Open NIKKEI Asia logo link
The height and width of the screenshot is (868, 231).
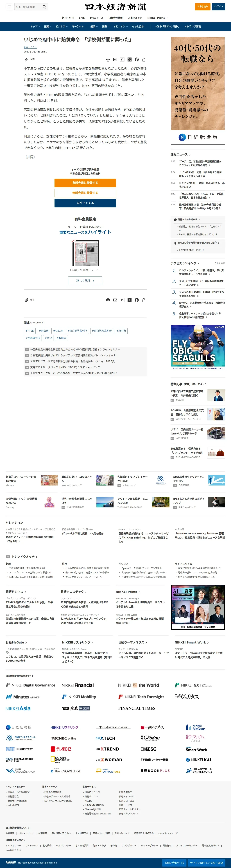[x=18, y=708]
